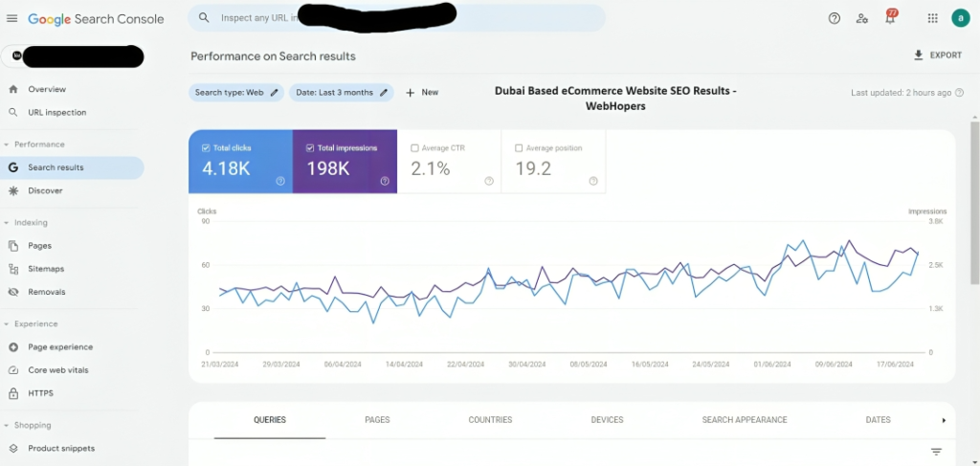The image size is (980, 466).
Task: Add a new filter with New
Action: coord(422,93)
